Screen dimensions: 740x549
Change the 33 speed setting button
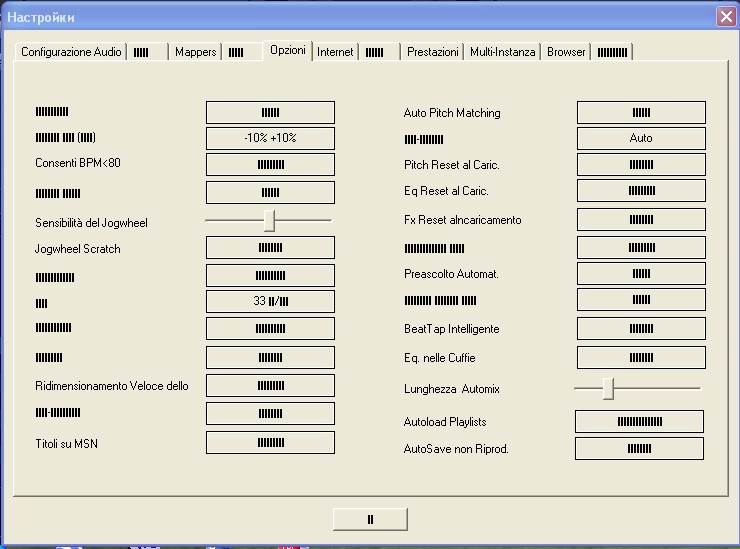pyautogui.click(x=270, y=301)
